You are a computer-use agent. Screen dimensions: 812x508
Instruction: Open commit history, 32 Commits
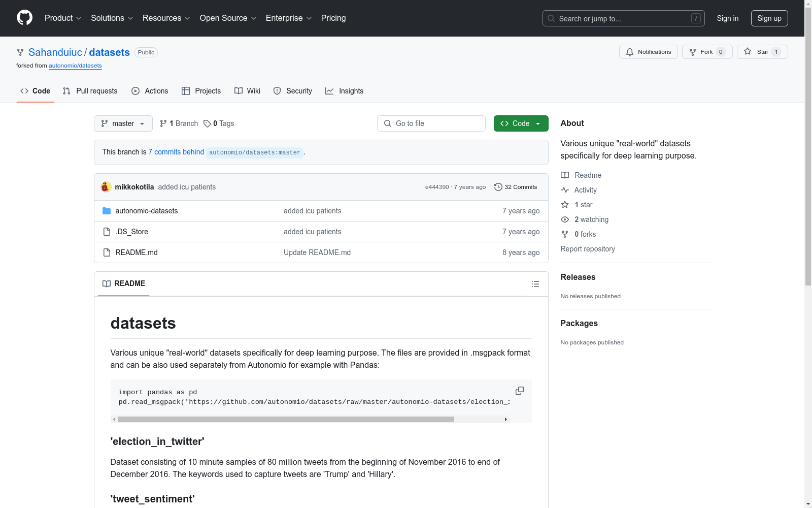[x=516, y=187]
